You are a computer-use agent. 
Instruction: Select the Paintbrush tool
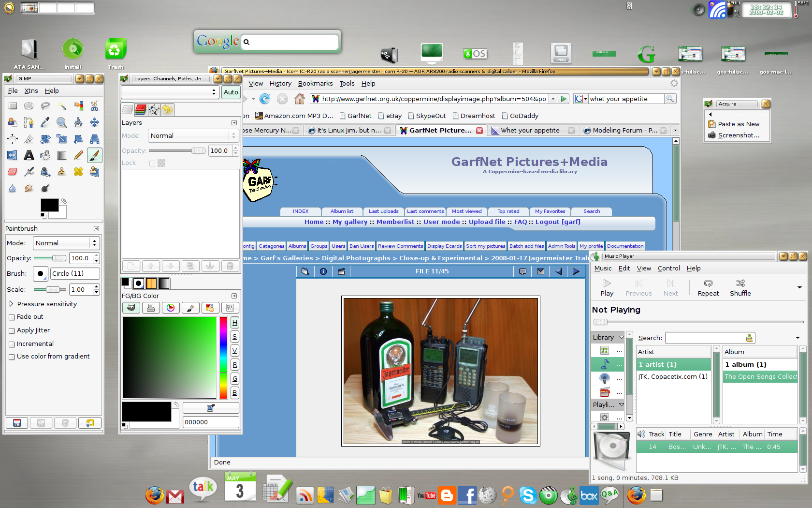tap(95, 155)
